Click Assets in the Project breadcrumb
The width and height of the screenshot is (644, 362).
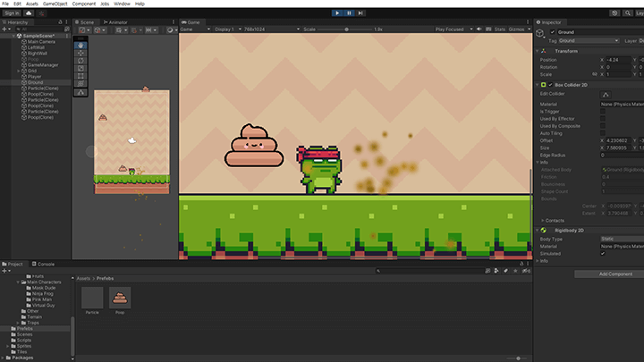[83, 278]
